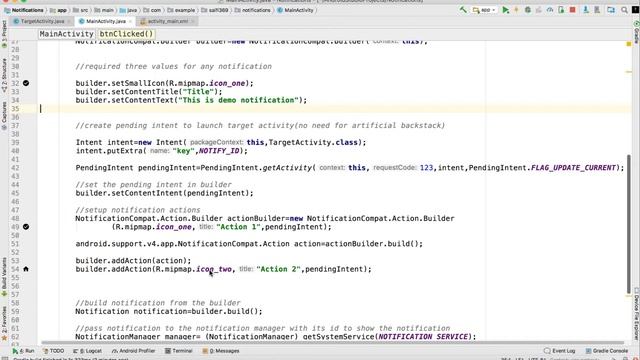
Task: Open the Favorites tool window
Action: pyautogui.click(x=4, y=323)
